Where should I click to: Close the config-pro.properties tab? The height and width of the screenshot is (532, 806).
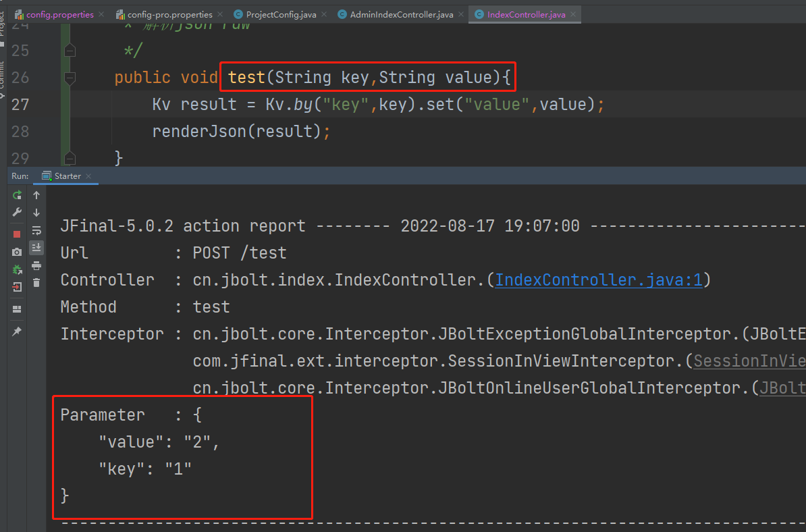point(220,14)
